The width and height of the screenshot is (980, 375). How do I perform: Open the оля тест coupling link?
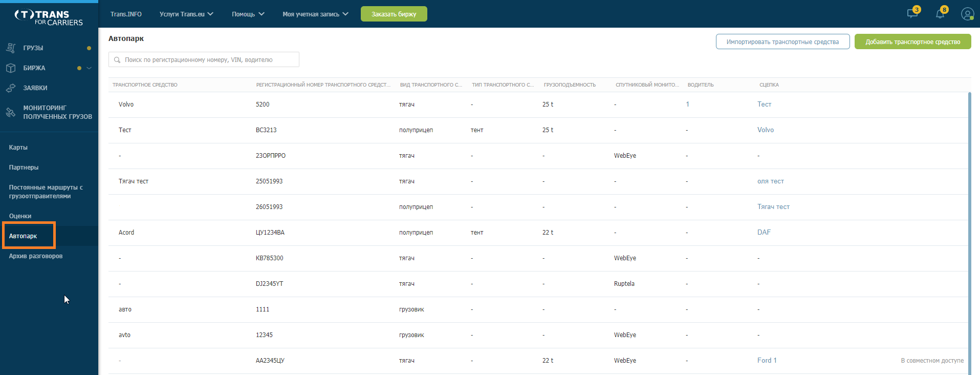pyautogui.click(x=770, y=181)
